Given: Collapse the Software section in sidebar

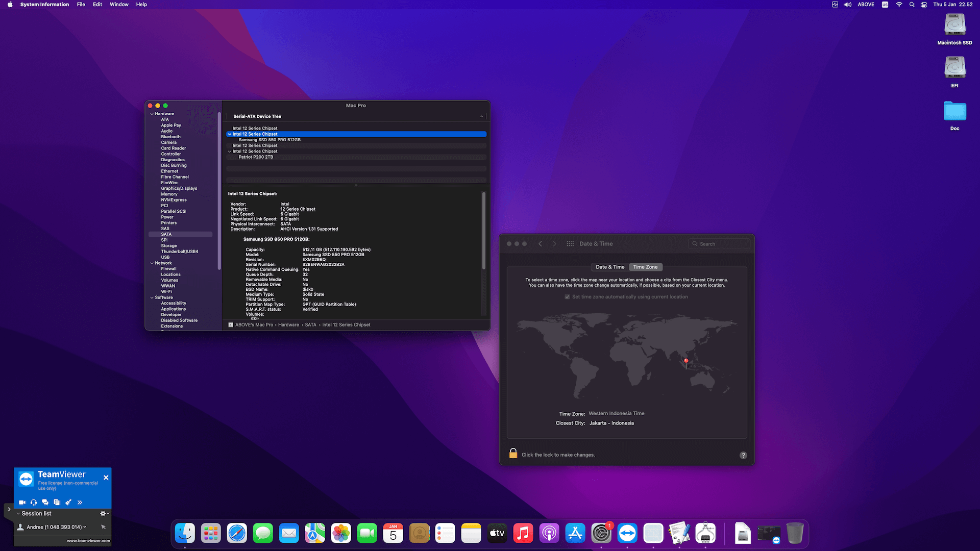Looking at the screenshot, I should [152, 297].
